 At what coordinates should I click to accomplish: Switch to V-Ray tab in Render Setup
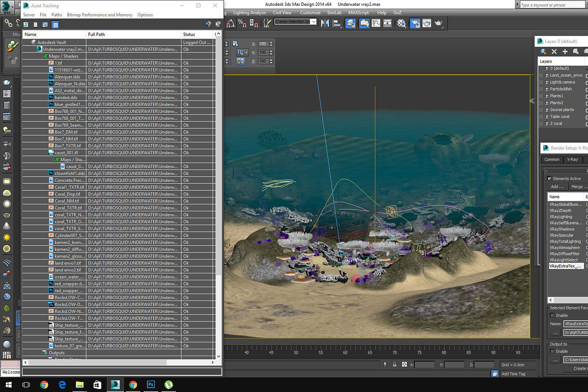572,159
